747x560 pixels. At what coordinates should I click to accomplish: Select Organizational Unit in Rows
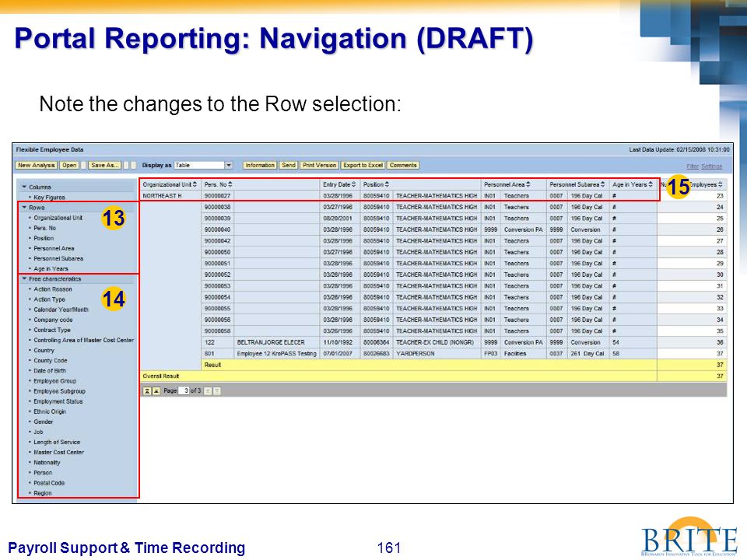[58, 218]
